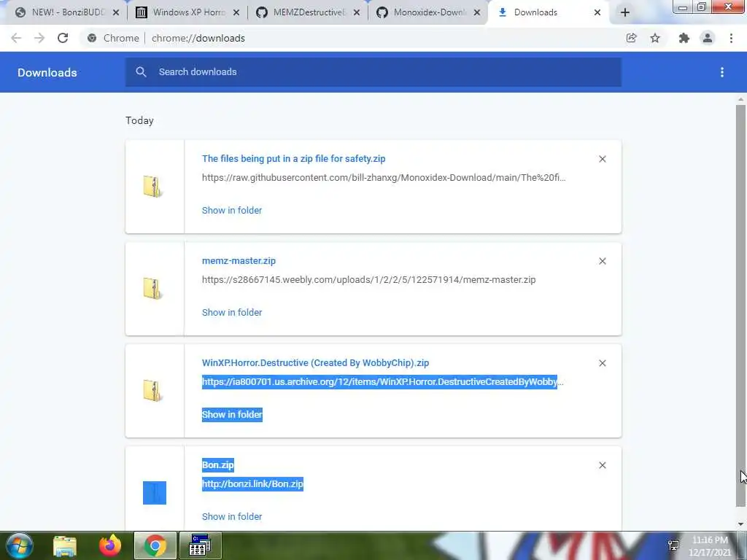Remove 'files being put in a zip' from list
This screenshot has height=560, width=747.
click(602, 159)
